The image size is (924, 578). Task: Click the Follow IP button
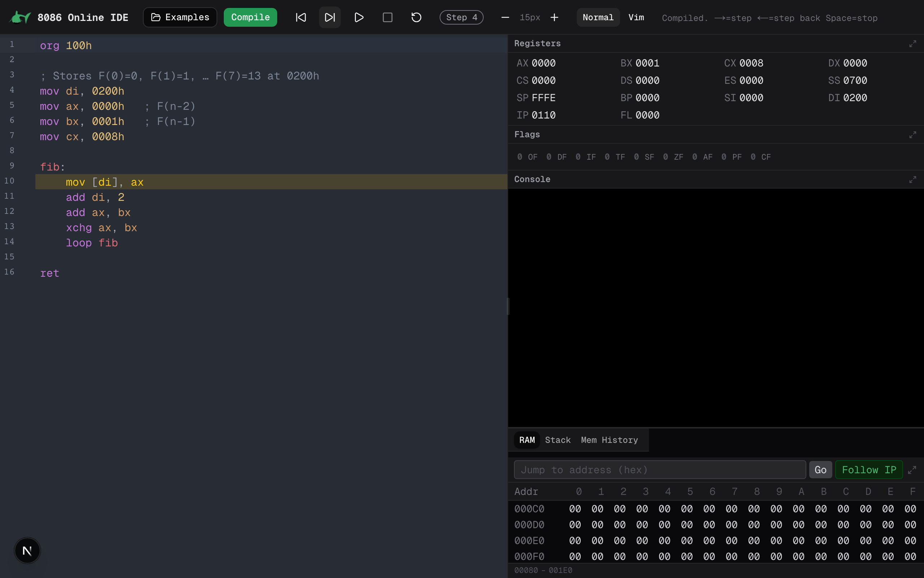point(869,470)
